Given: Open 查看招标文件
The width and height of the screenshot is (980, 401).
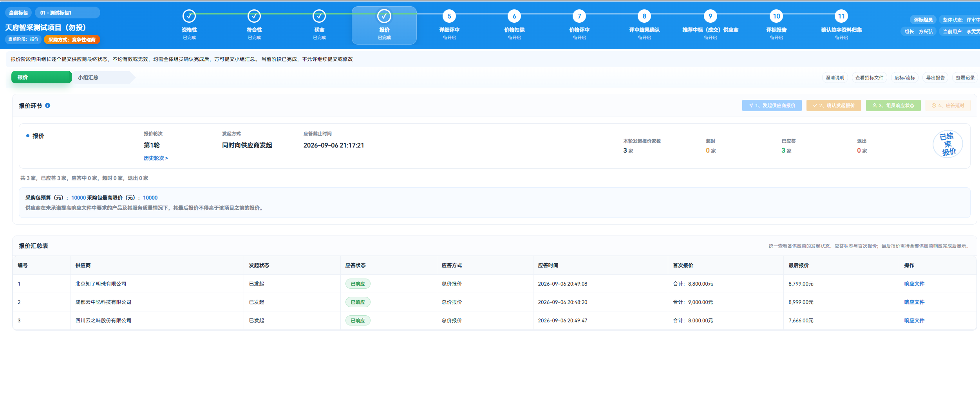Looking at the screenshot, I should point(869,78).
